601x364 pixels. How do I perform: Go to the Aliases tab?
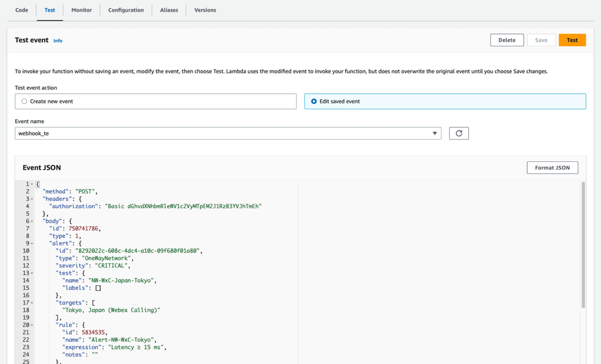[x=169, y=10]
